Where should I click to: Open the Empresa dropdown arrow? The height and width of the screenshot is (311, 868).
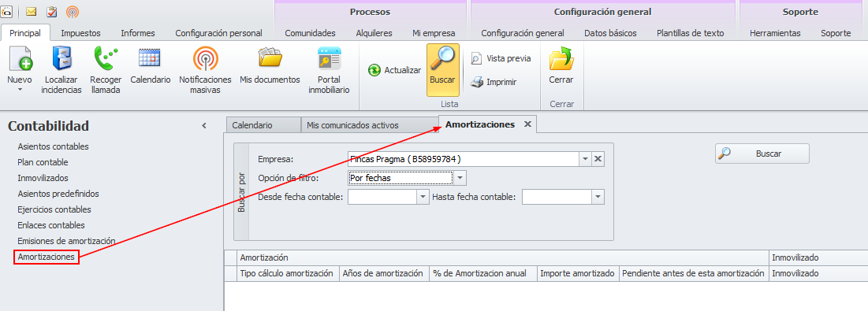click(586, 159)
